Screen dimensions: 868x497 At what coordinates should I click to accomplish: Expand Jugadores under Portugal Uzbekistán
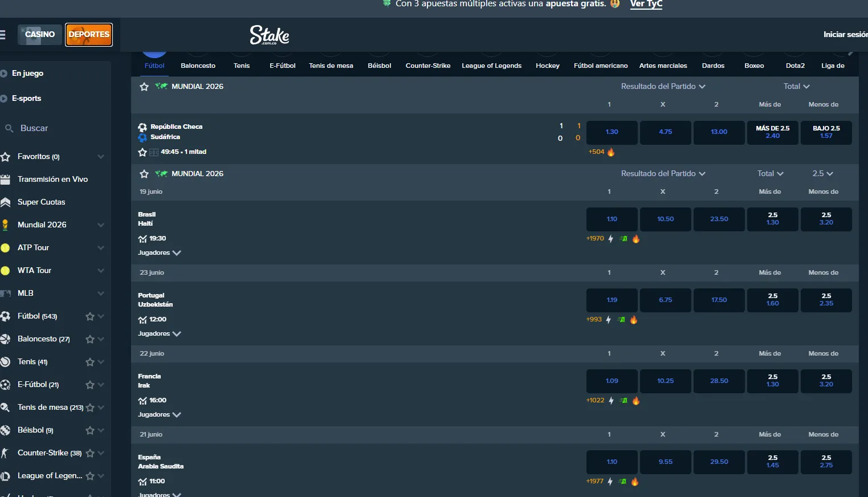click(x=160, y=333)
